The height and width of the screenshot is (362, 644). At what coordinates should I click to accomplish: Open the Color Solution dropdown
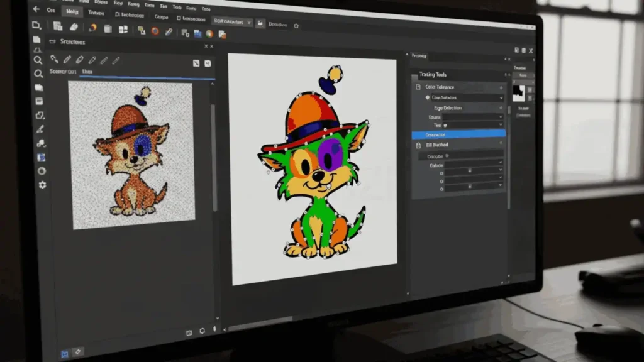pos(501,98)
